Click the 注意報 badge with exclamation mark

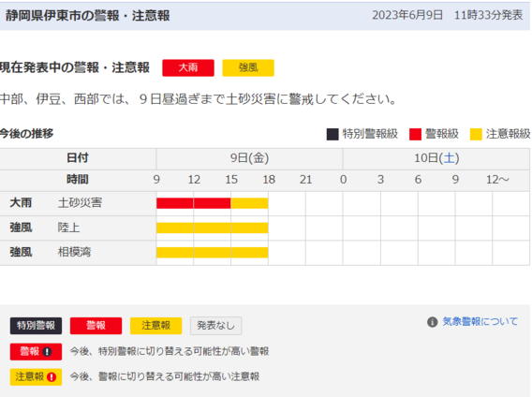coord(36,377)
